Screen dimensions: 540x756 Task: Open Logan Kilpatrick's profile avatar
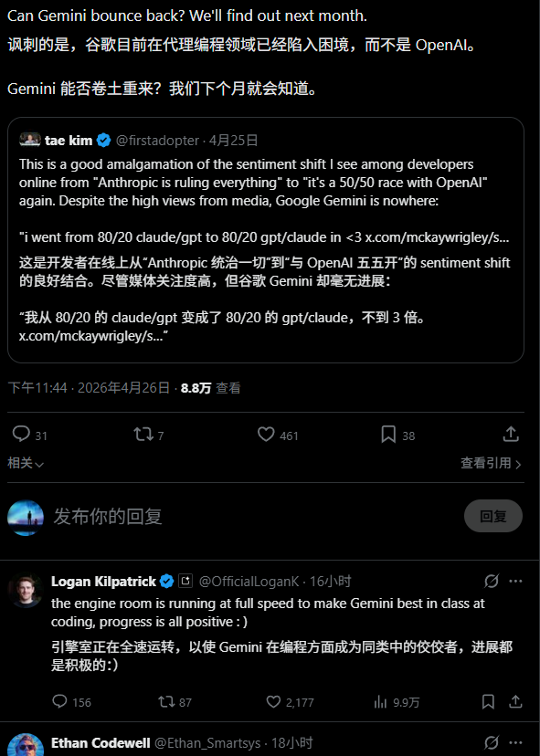pos(26,590)
